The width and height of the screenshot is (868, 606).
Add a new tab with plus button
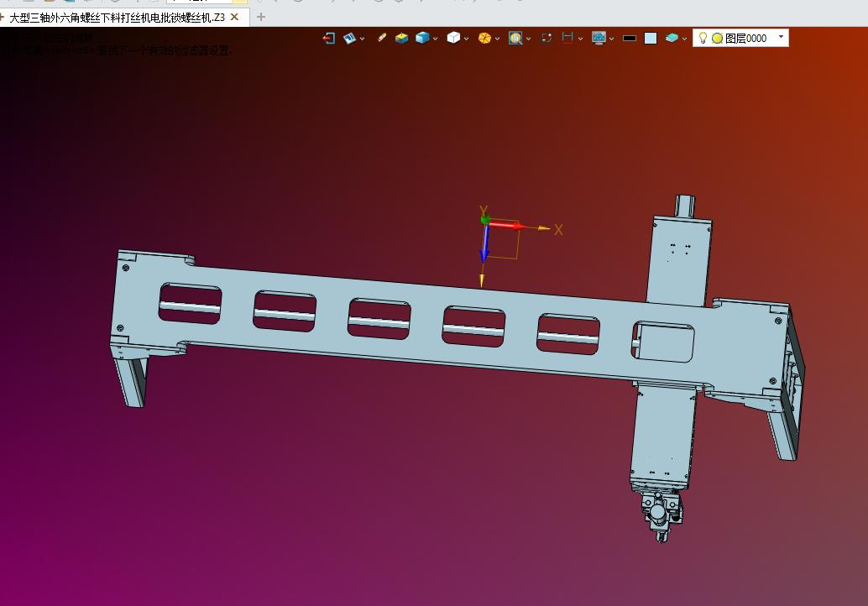(x=261, y=17)
